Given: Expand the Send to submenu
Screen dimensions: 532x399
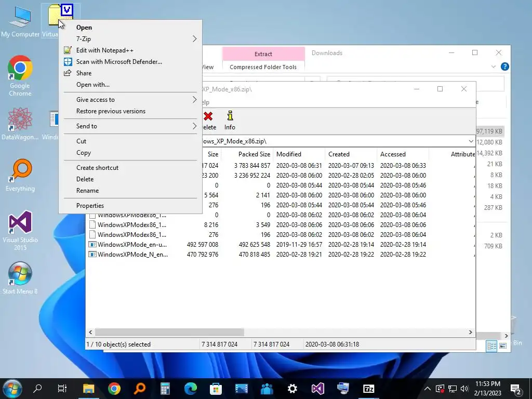Looking at the screenshot, I should click(130, 126).
